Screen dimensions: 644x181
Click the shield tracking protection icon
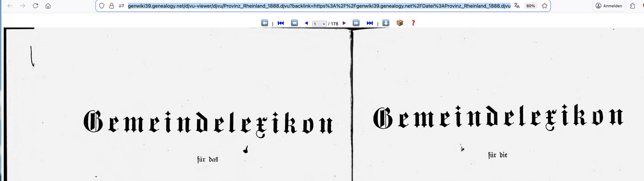[102, 6]
